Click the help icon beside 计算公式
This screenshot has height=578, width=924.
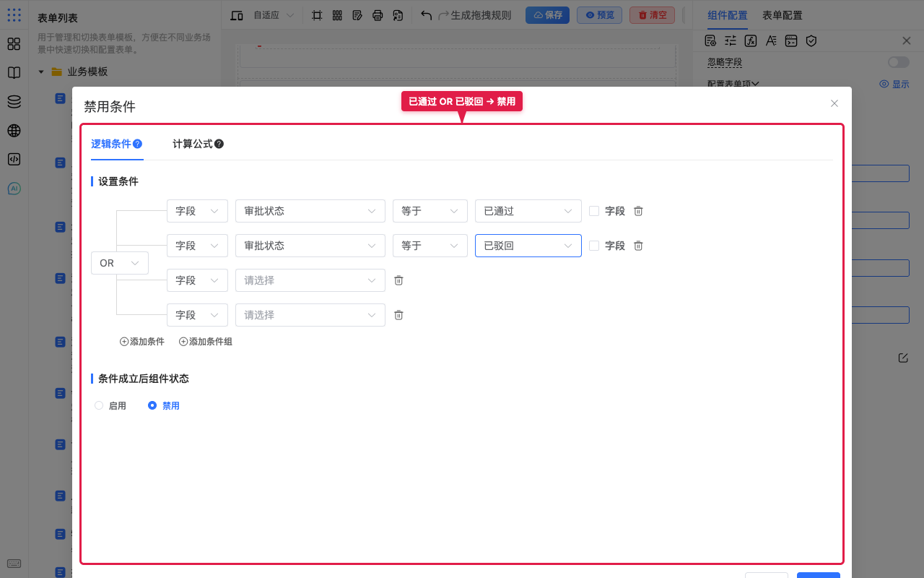point(219,144)
